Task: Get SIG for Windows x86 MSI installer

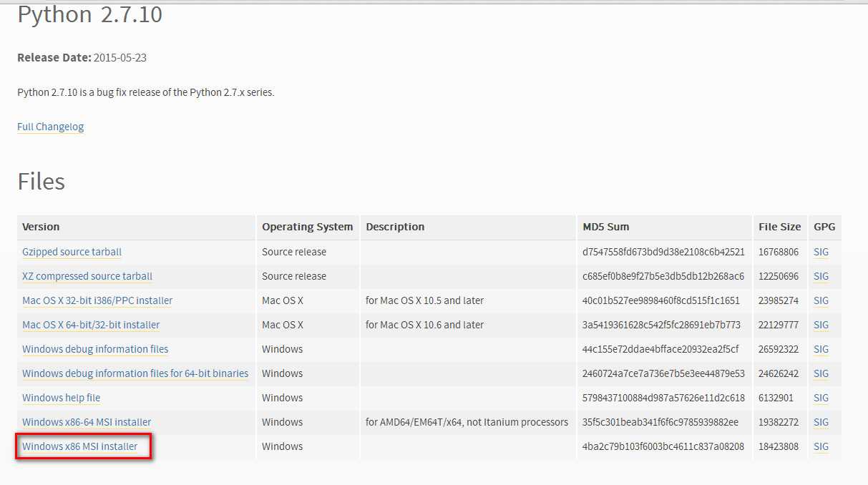Action: [821, 446]
